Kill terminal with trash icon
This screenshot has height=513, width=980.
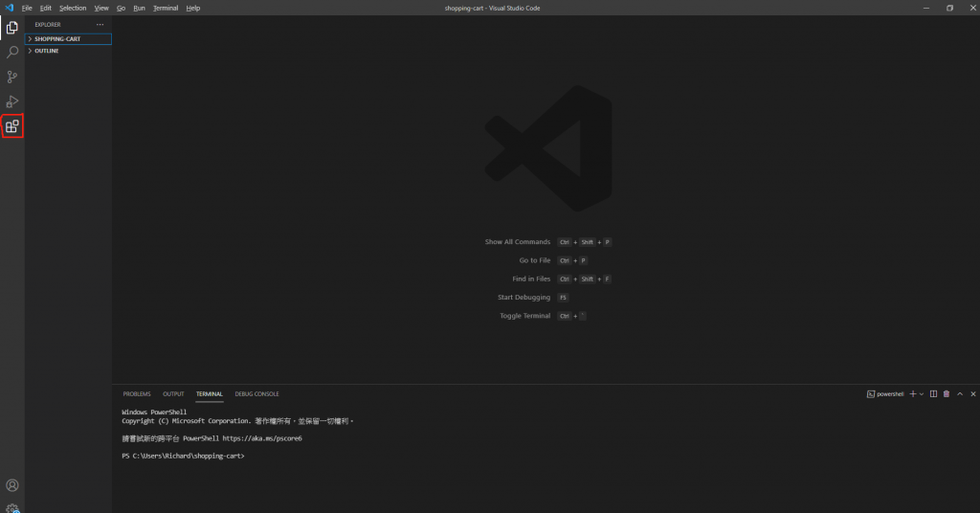click(x=947, y=393)
